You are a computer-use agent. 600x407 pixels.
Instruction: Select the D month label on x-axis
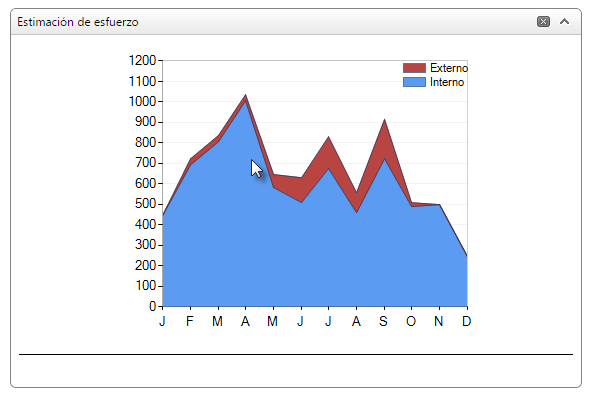point(466,321)
